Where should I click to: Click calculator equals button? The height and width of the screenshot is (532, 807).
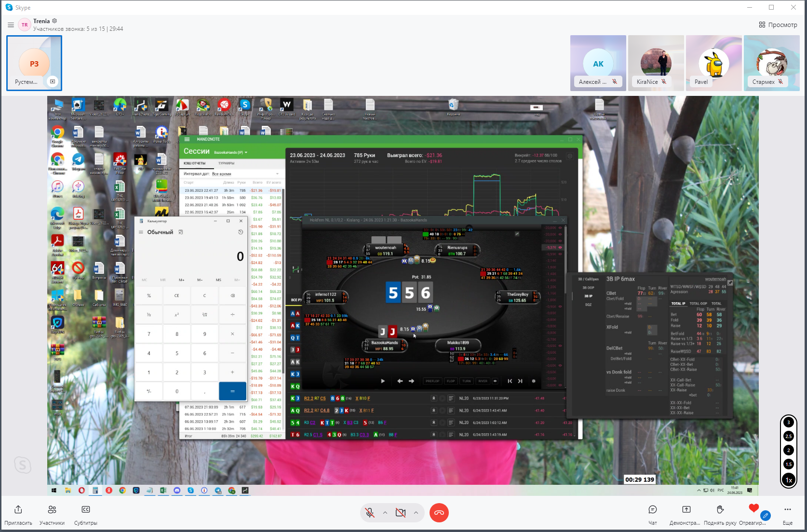point(232,391)
